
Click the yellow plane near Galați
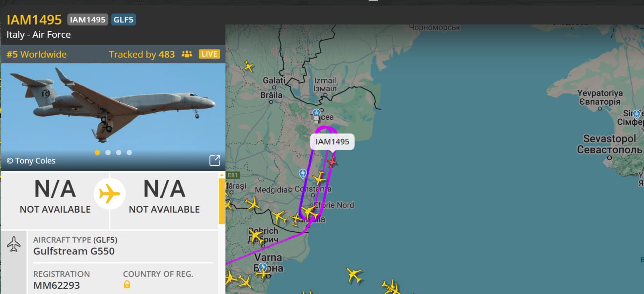tap(248, 66)
